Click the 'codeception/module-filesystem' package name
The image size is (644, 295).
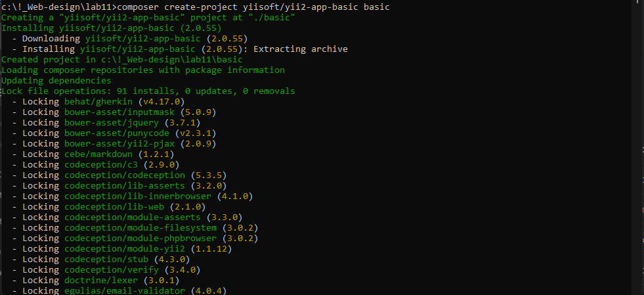(x=140, y=227)
